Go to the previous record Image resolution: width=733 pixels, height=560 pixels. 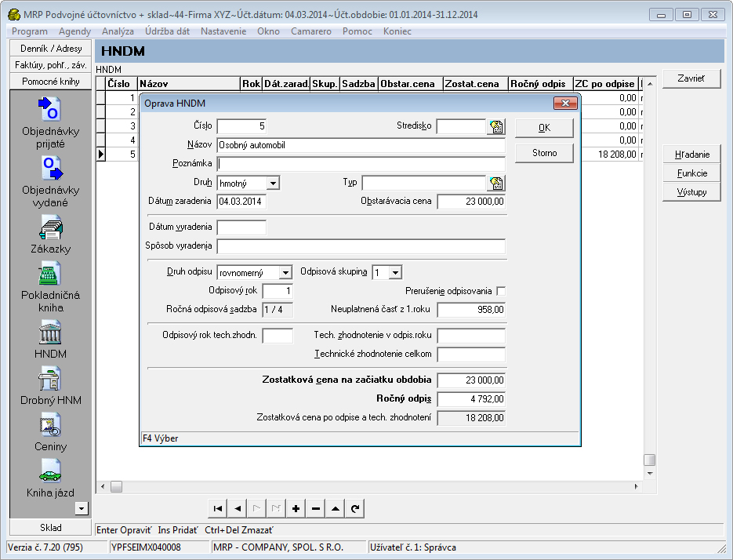point(237,508)
